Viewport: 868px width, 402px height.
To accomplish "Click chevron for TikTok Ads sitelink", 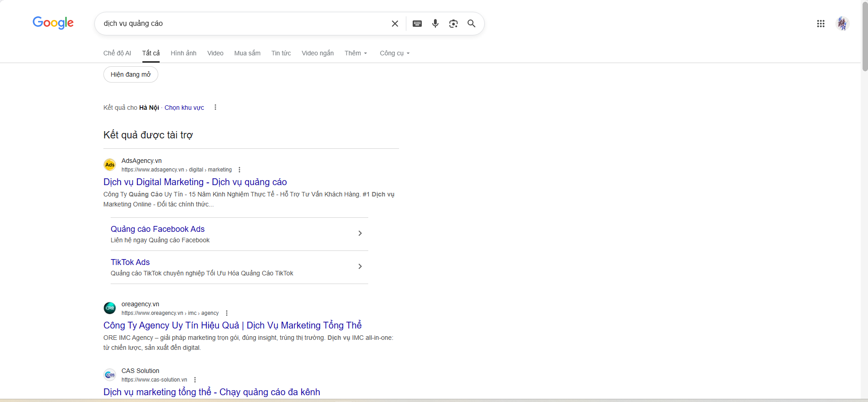I will click(x=360, y=266).
